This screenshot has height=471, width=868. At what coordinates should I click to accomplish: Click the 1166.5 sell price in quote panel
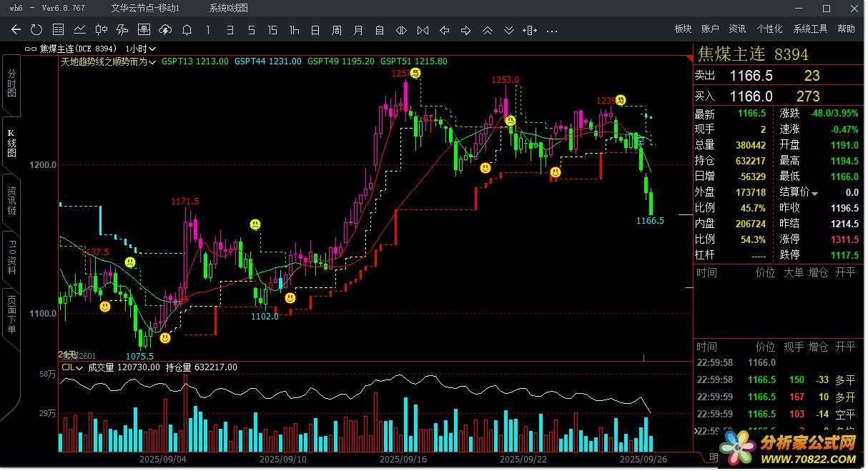751,76
